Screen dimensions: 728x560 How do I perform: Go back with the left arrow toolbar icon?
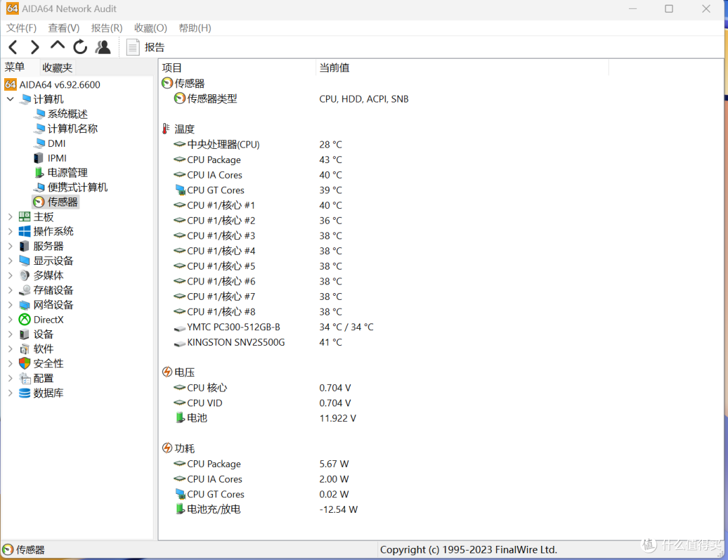pos(13,47)
